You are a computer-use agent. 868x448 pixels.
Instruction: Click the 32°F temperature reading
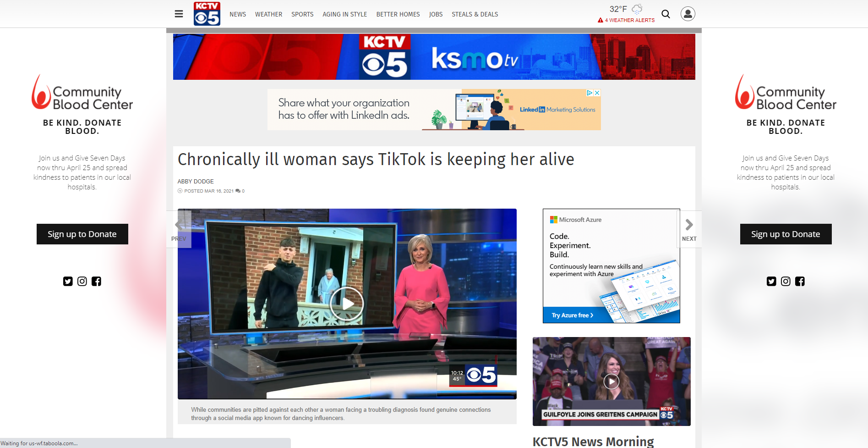[618, 9]
